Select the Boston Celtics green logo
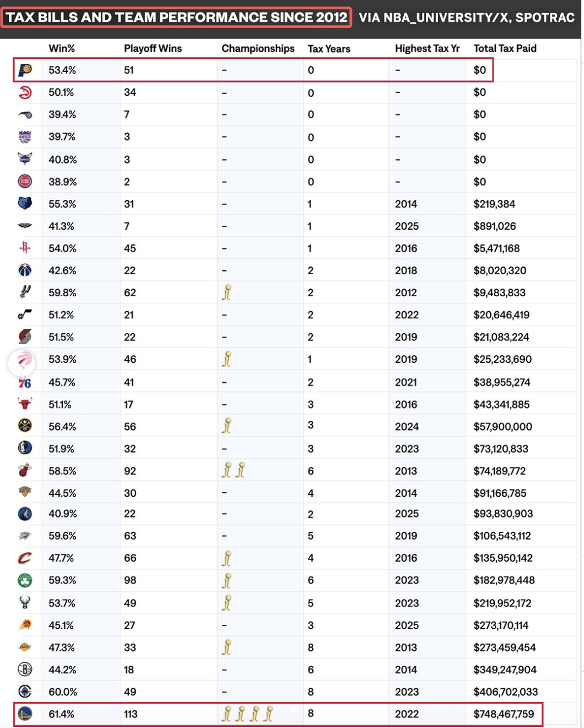 [25, 580]
